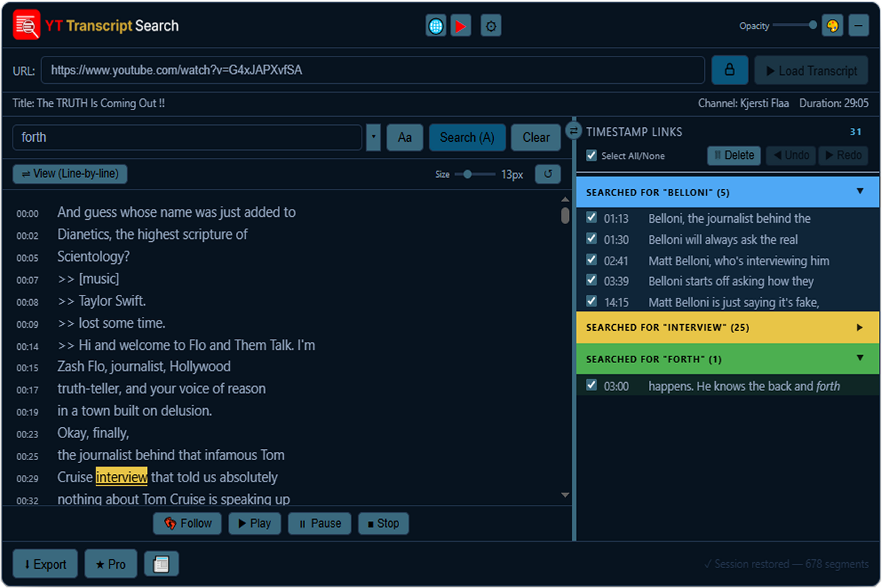Click the highlighted word "interview" in transcript
The height and width of the screenshot is (588, 882).
click(x=121, y=477)
